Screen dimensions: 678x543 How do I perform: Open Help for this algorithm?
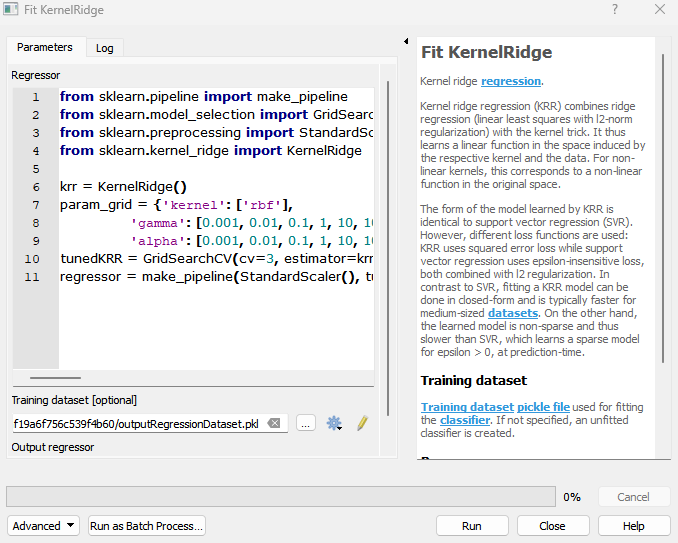tap(634, 526)
